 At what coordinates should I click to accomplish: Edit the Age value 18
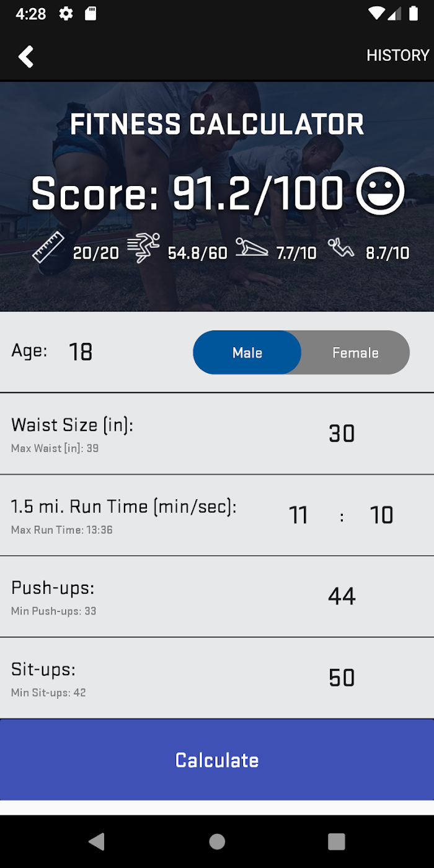81,352
